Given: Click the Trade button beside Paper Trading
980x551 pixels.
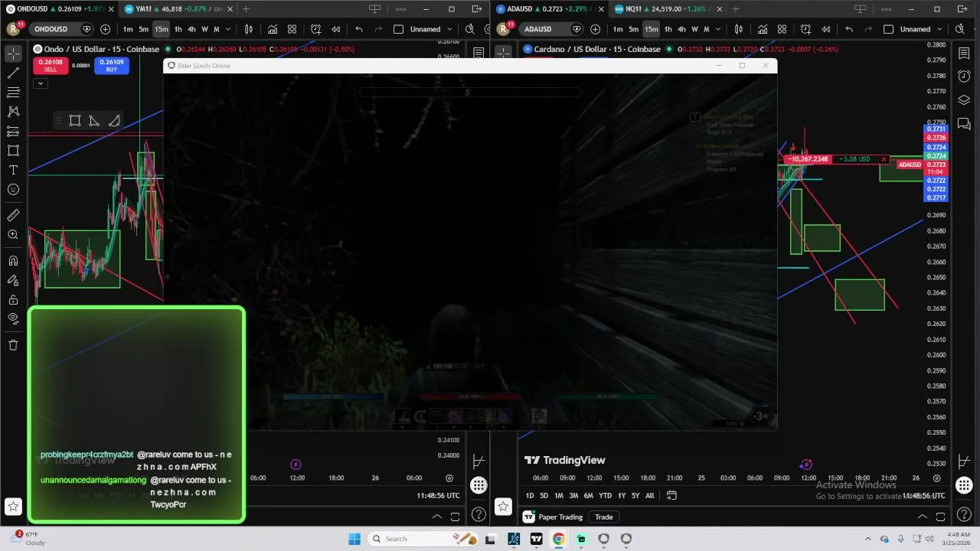Looking at the screenshot, I should (604, 517).
